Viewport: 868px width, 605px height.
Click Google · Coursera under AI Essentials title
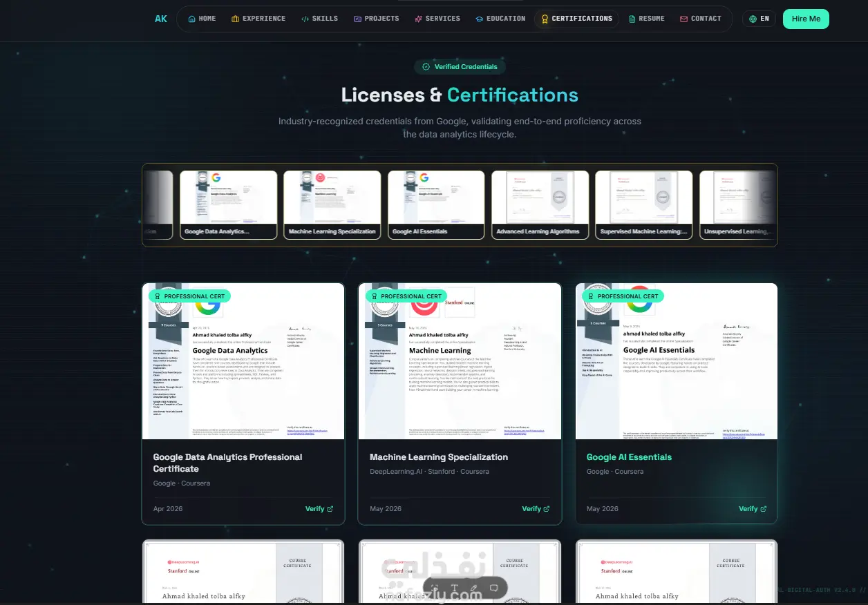tap(615, 472)
